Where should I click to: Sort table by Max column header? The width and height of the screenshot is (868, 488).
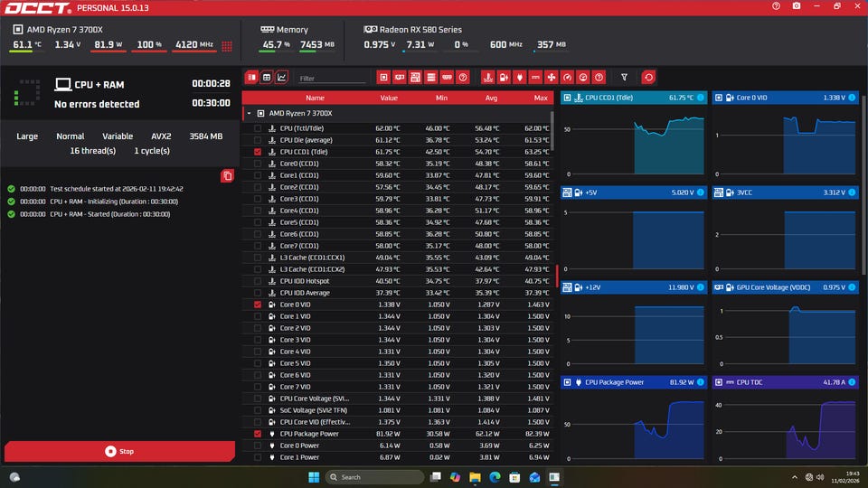click(541, 98)
